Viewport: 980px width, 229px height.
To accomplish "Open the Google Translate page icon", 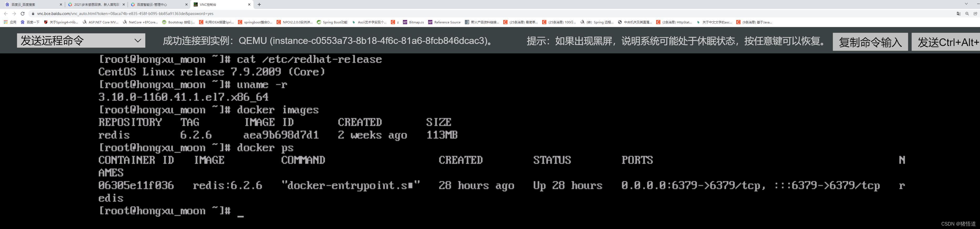I will (959, 14).
